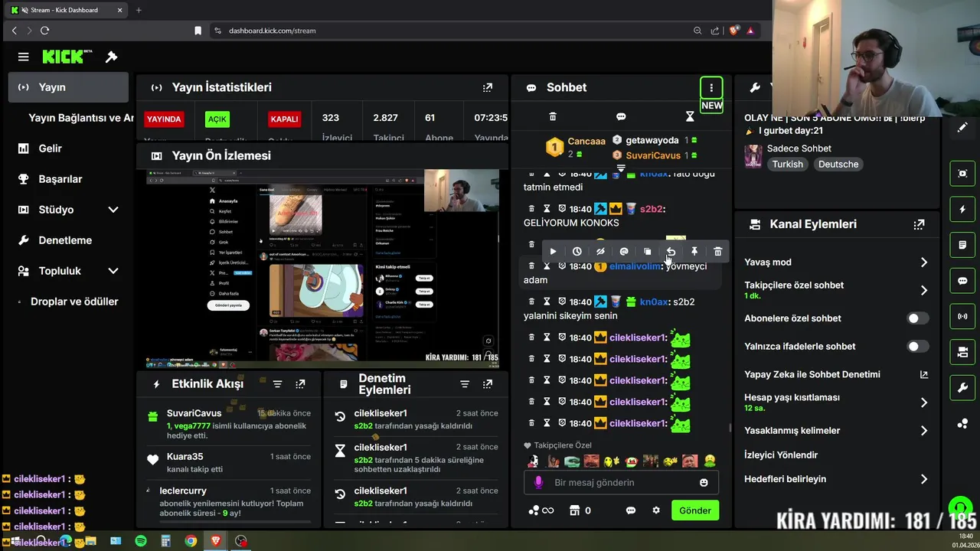Click the play icon in message action toolbar
980x551 pixels.
click(553, 251)
